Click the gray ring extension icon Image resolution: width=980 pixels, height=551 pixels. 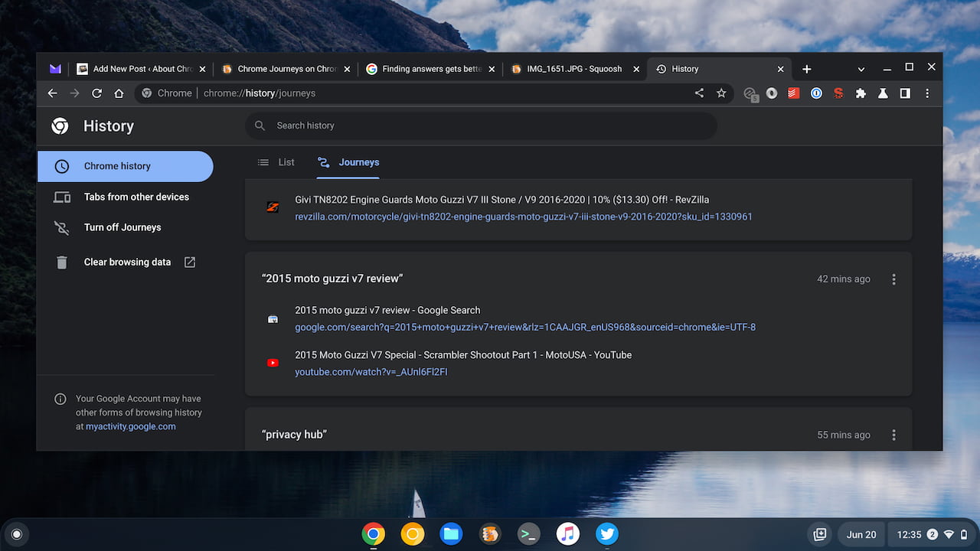click(x=772, y=93)
